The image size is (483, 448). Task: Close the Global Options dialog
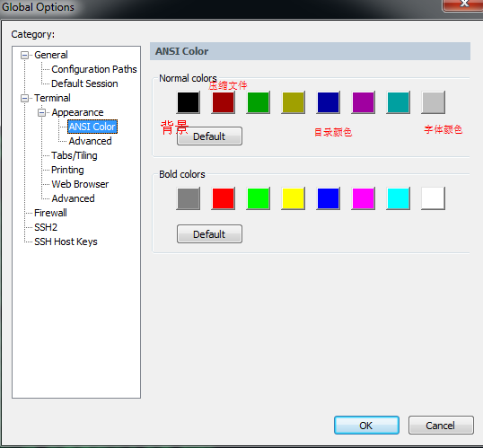pos(463,4)
